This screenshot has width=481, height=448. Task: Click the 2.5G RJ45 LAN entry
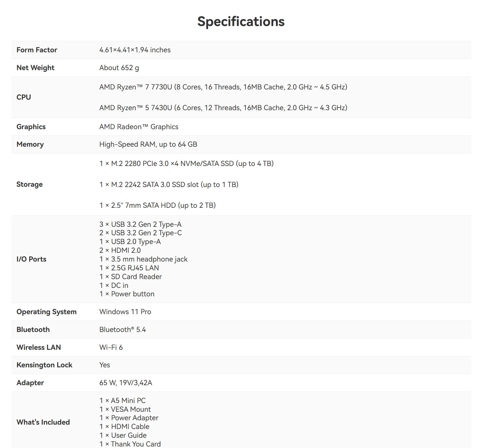pyautogui.click(x=129, y=268)
